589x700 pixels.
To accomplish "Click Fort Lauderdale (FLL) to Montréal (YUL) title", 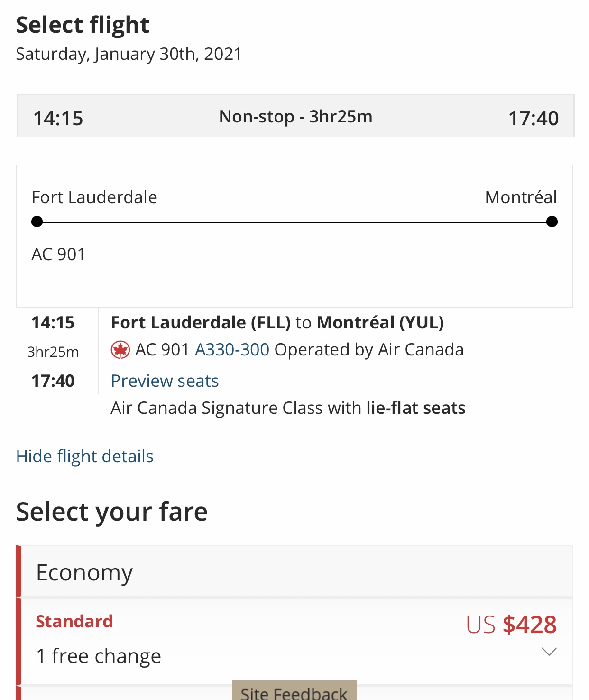I will click(277, 323).
